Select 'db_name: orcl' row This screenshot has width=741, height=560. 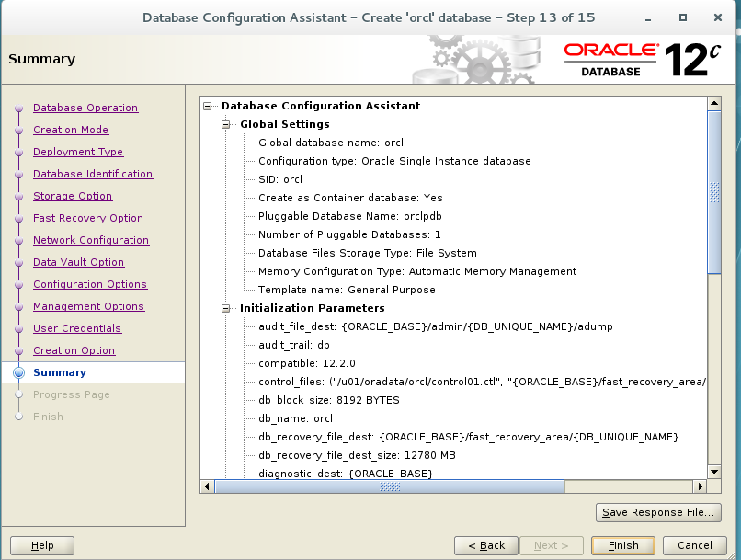coord(295,418)
